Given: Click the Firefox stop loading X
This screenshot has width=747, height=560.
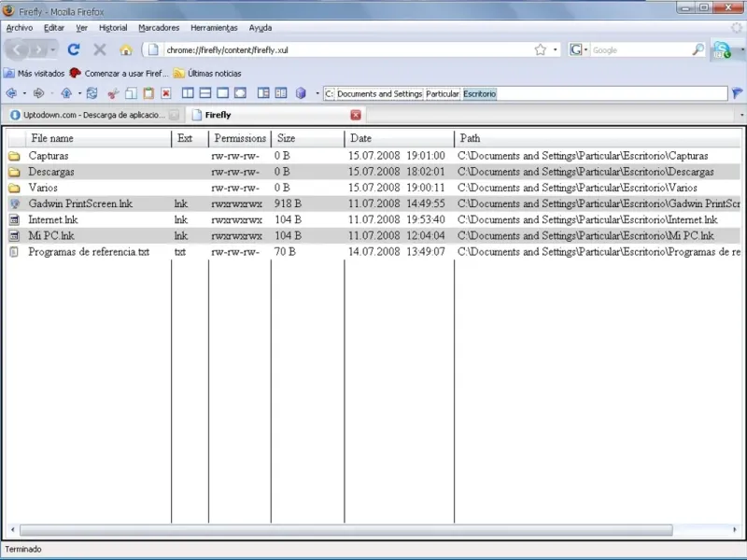Looking at the screenshot, I should pyautogui.click(x=100, y=49).
